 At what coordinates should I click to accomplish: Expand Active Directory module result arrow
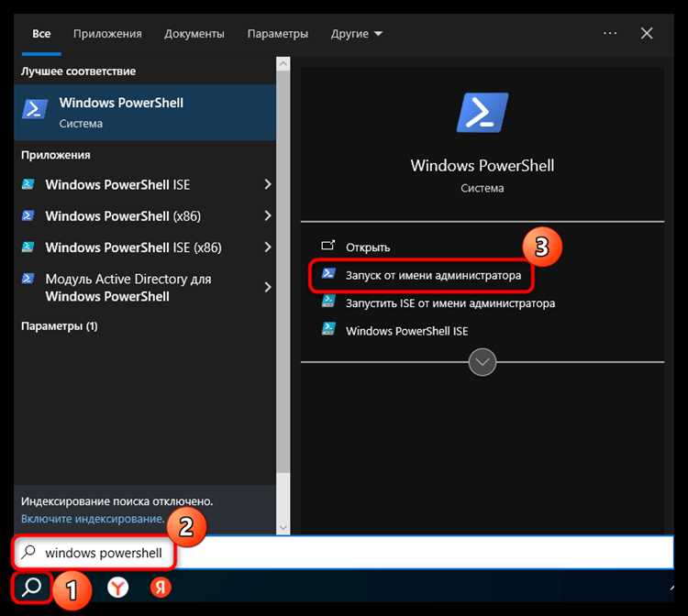tap(267, 287)
